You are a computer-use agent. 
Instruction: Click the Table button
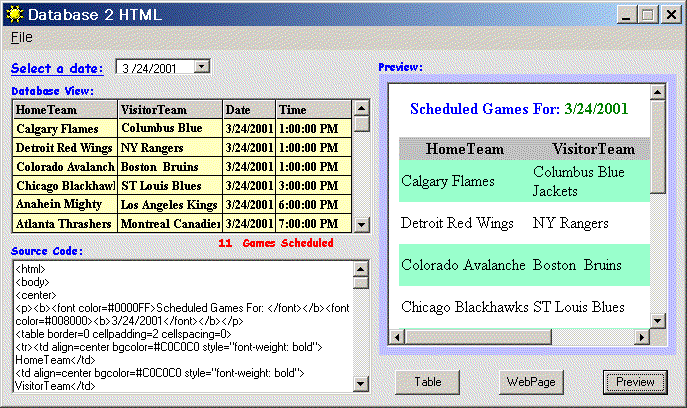(428, 382)
